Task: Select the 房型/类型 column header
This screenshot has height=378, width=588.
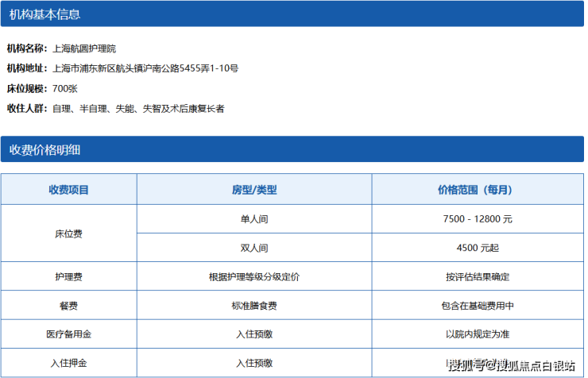Action: [x=254, y=190]
